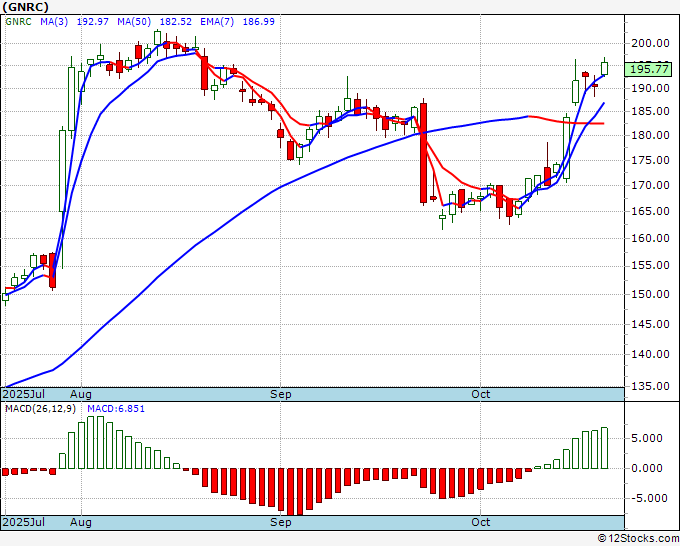Click Oct on the price chart axis

click(x=481, y=394)
